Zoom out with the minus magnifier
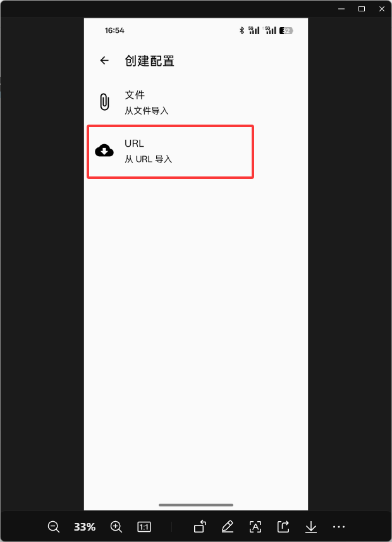Image resolution: width=392 pixels, height=542 pixels. [x=54, y=527]
